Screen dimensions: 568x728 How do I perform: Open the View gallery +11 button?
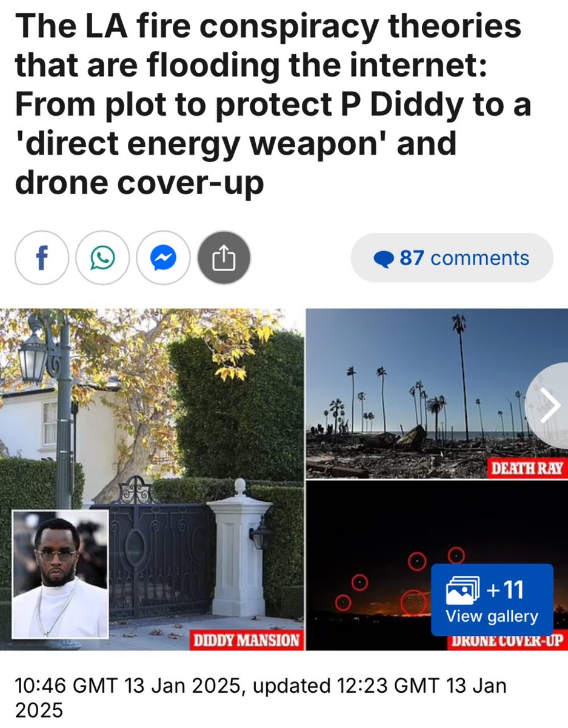point(492,599)
